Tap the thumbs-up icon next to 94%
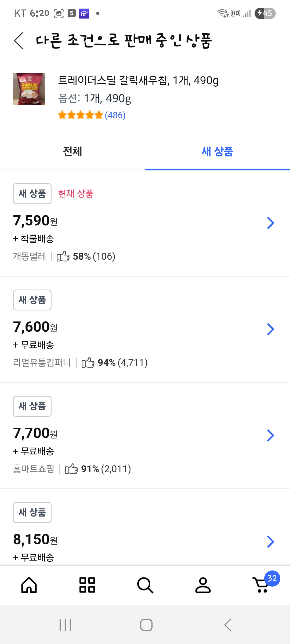Image resolution: width=290 pixels, height=644 pixels. (88, 363)
